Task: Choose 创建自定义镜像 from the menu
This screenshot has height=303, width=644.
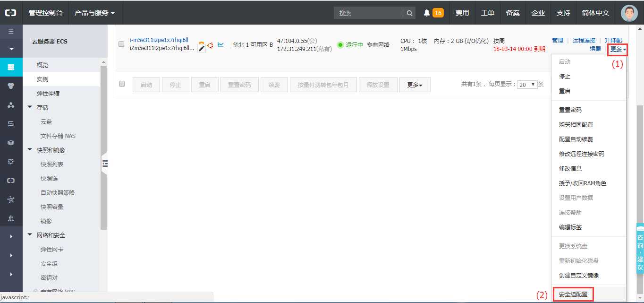Action: tap(578, 276)
